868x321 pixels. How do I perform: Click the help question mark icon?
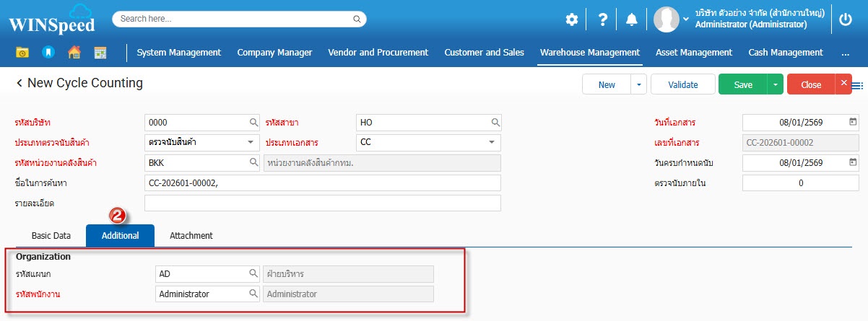click(x=602, y=19)
